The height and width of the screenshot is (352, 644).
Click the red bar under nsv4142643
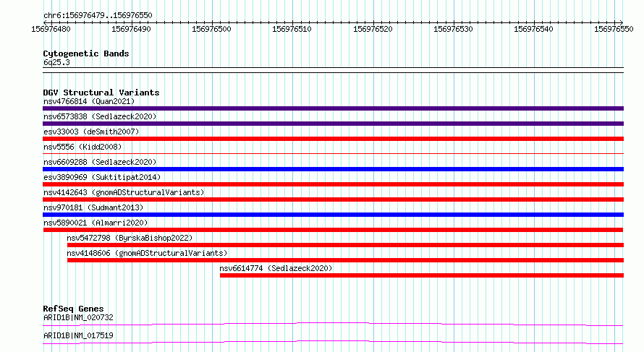333,199
